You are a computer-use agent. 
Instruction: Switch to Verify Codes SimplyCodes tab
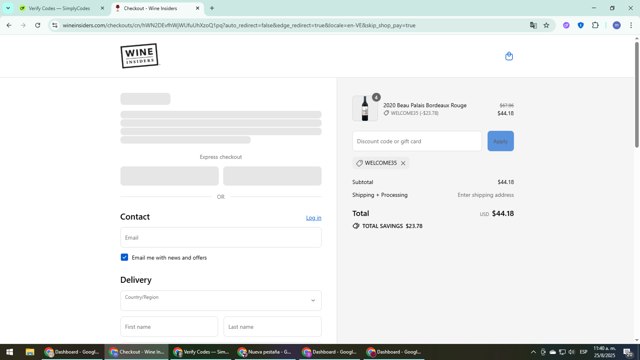(x=59, y=8)
